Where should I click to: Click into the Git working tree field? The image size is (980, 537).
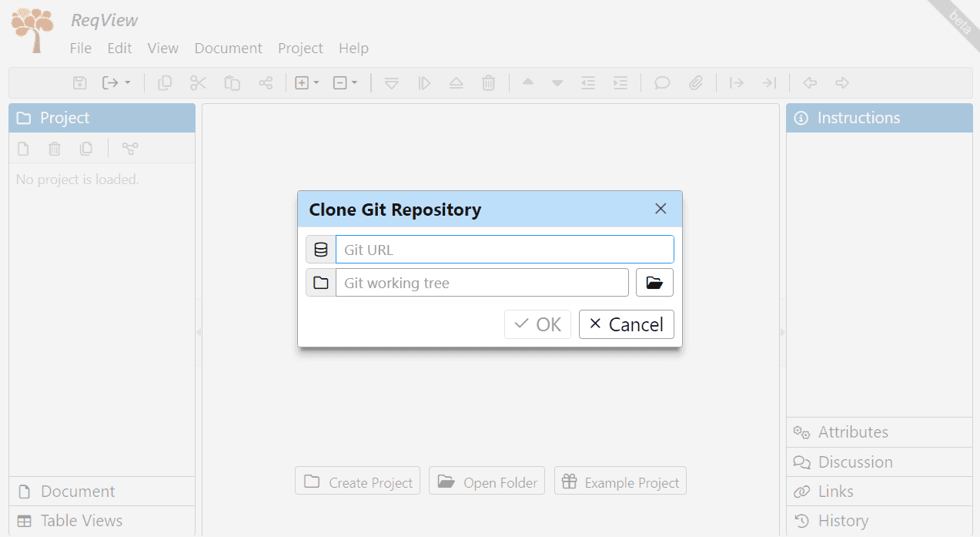483,283
